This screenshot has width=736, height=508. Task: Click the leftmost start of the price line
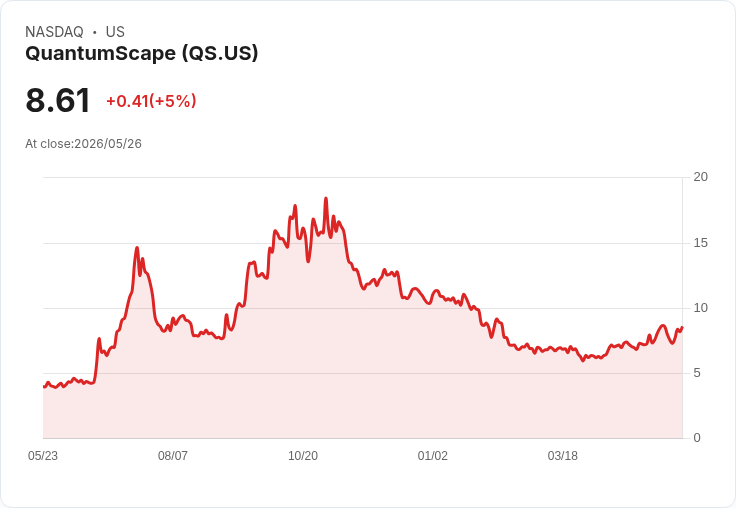pyautogui.click(x=44, y=387)
